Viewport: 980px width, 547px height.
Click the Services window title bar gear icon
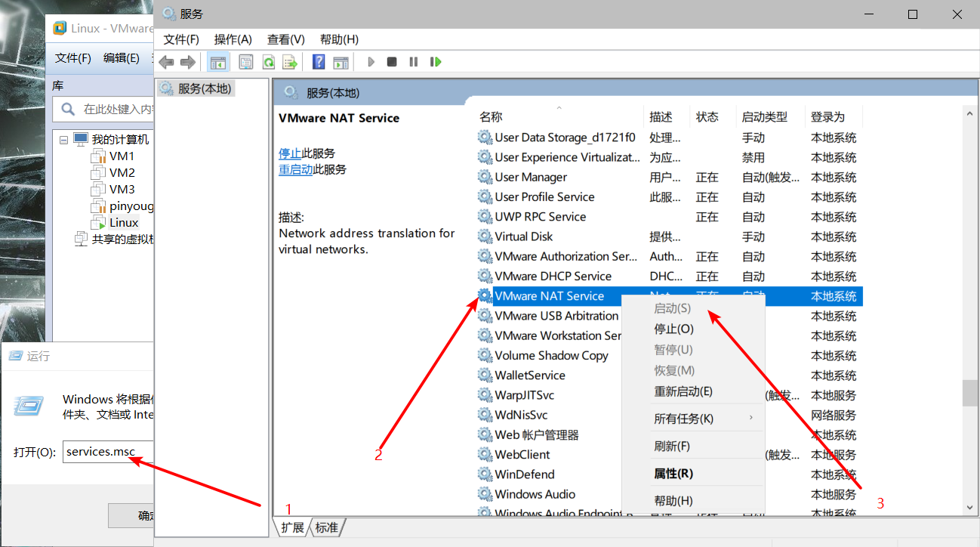tap(169, 14)
